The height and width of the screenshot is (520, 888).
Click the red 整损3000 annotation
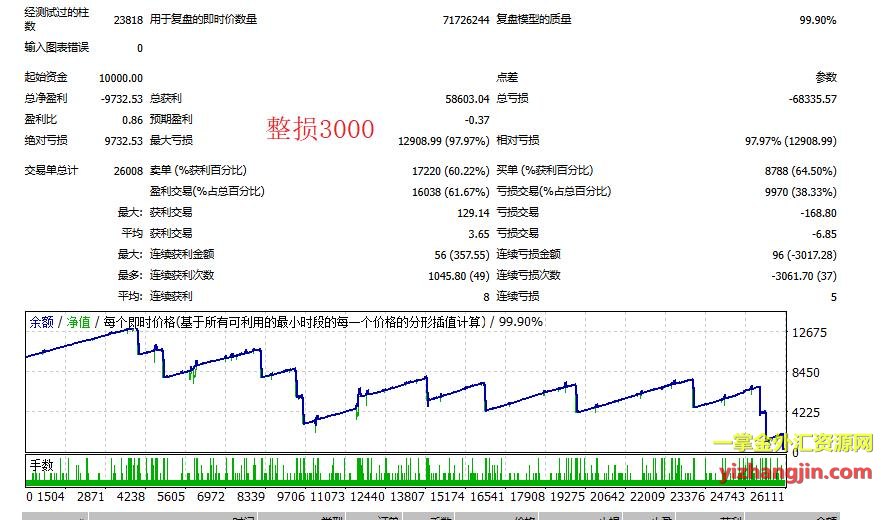(x=320, y=129)
